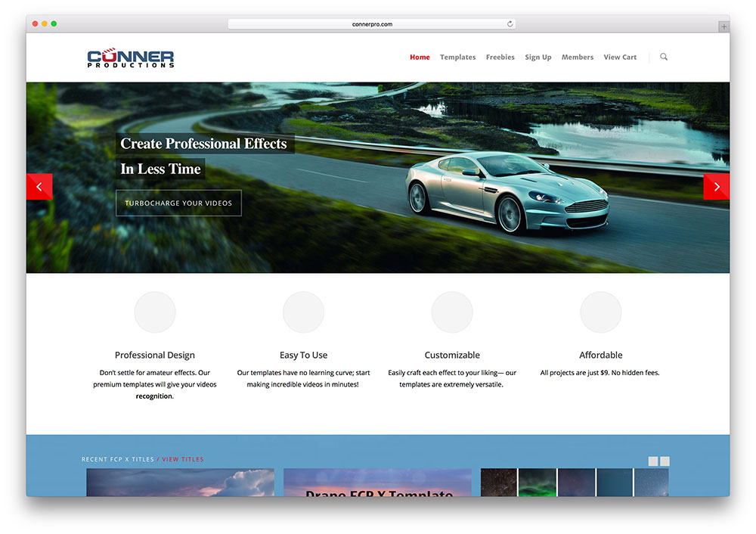Image resolution: width=756 pixels, height=534 pixels.
Task: Click the left carousel square control
Action: click(x=653, y=461)
